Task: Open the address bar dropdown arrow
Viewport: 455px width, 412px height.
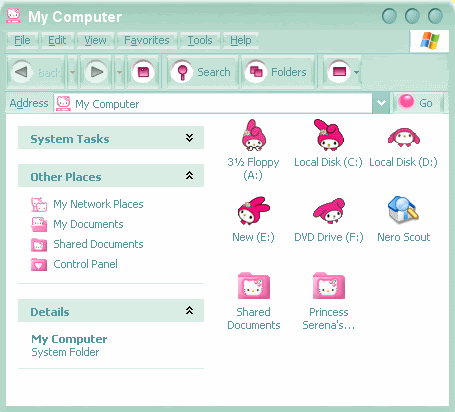Action: click(x=381, y=103)
